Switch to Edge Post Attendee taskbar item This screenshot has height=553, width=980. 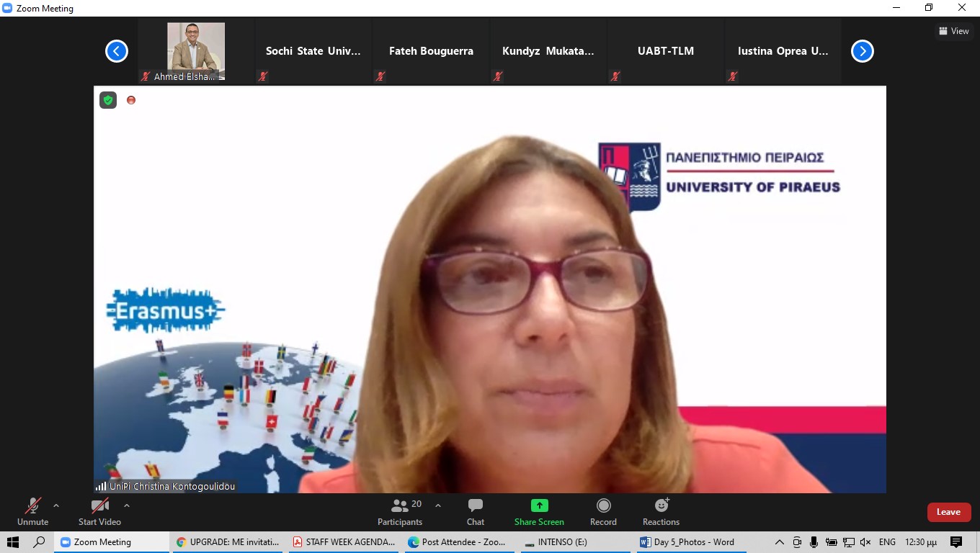tap(459, 542)
